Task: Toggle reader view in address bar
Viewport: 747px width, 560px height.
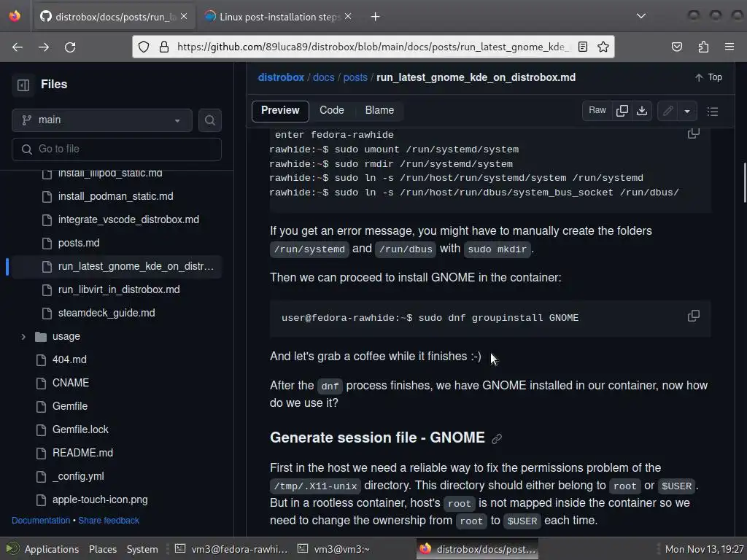Action: point(583,47)
